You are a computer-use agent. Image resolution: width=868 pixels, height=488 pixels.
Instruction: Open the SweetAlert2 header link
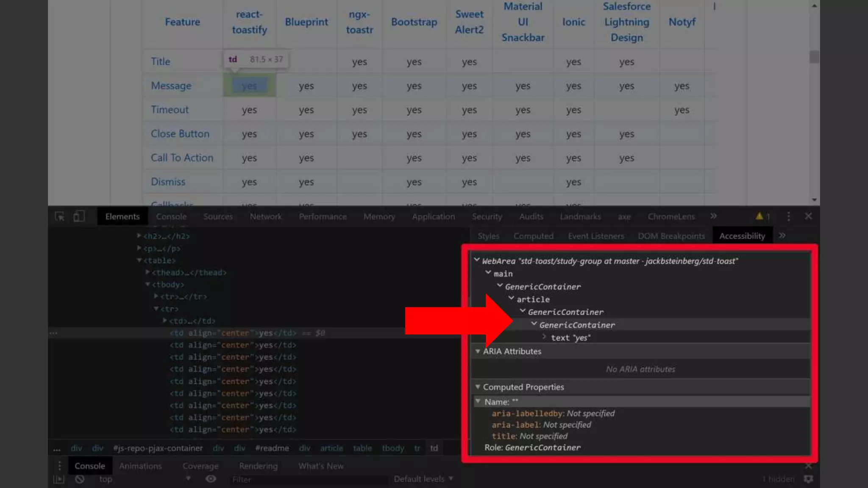click(469, 22)
